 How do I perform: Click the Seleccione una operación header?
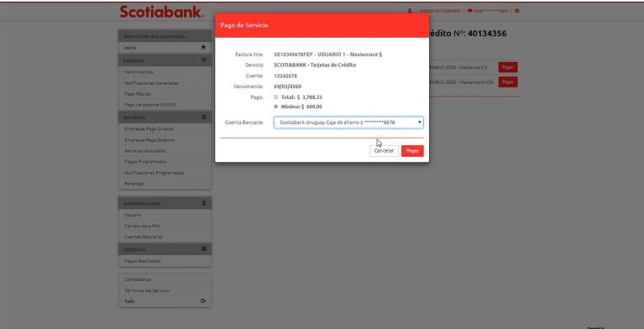(165, 36)
